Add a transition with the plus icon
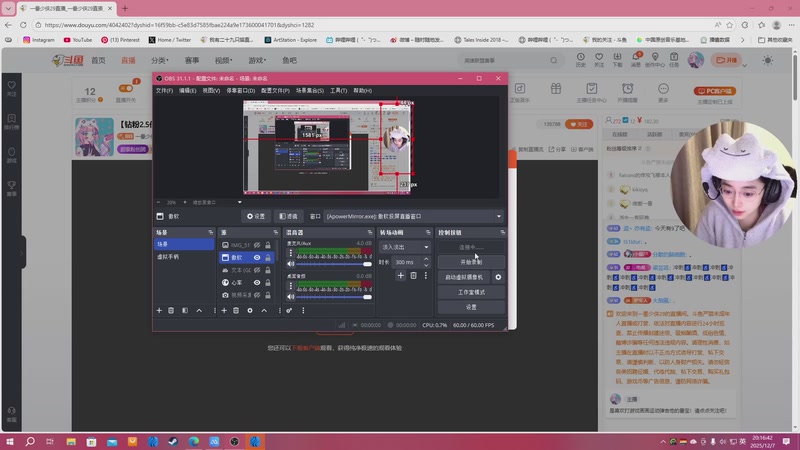The height and width of the screenshot is (450, 800). click(x=400, y=275)
